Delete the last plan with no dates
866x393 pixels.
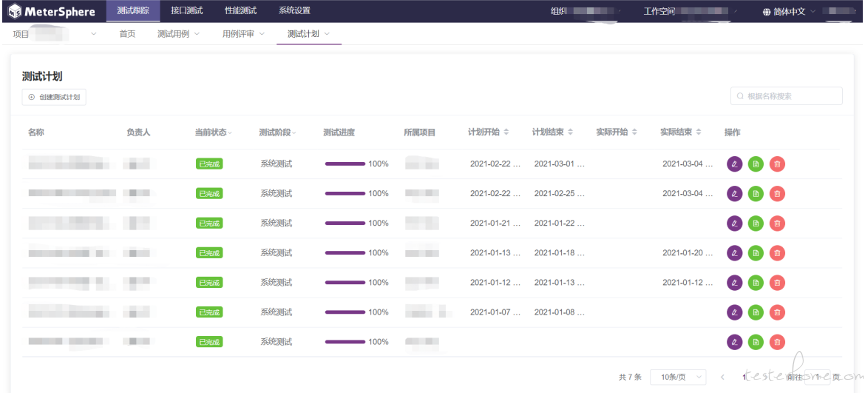tap(777, 342)
